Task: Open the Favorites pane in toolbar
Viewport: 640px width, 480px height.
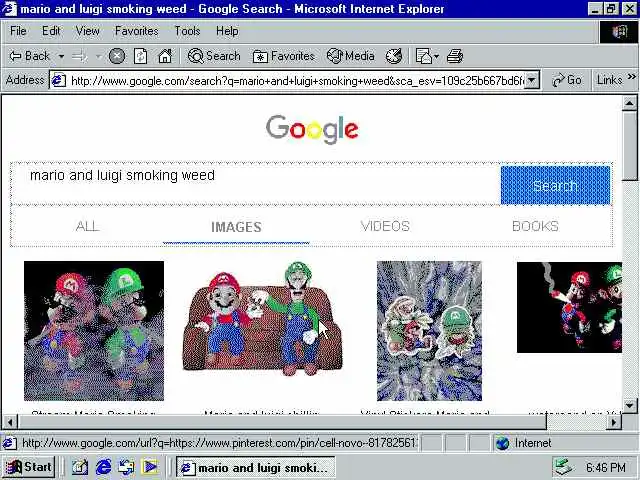Action: coord(284,56)
